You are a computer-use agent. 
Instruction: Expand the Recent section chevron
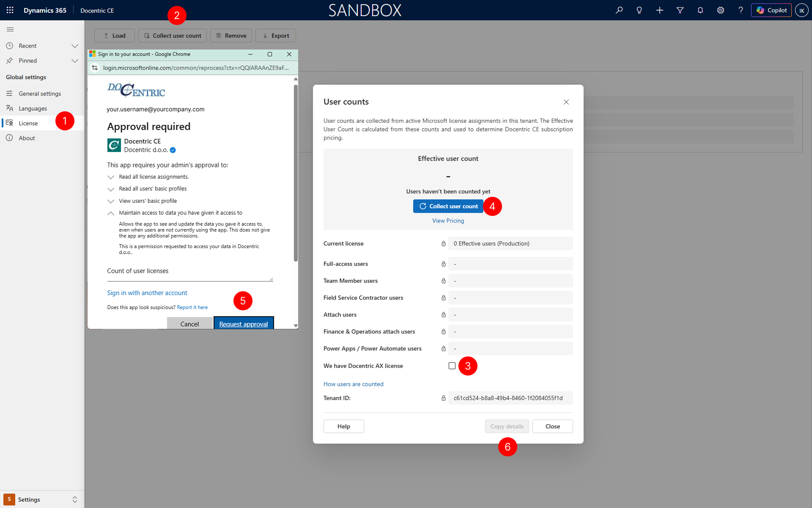coord(75,46)
